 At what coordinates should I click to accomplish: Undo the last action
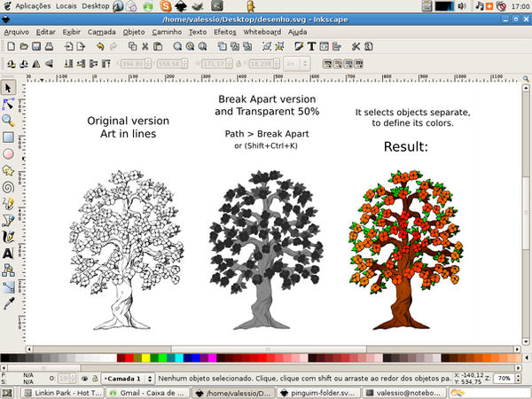pyautogui.click(x=100, y=46)
